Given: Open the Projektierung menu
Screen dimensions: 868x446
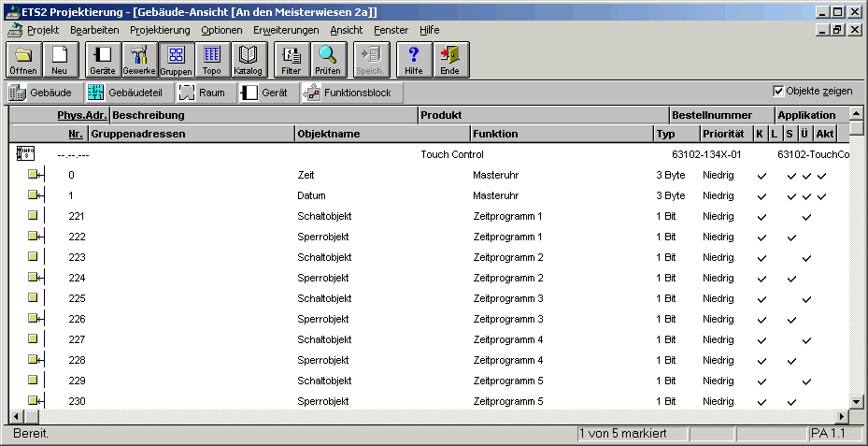Looking at the screenshot, I should click(x=160, y=30).
